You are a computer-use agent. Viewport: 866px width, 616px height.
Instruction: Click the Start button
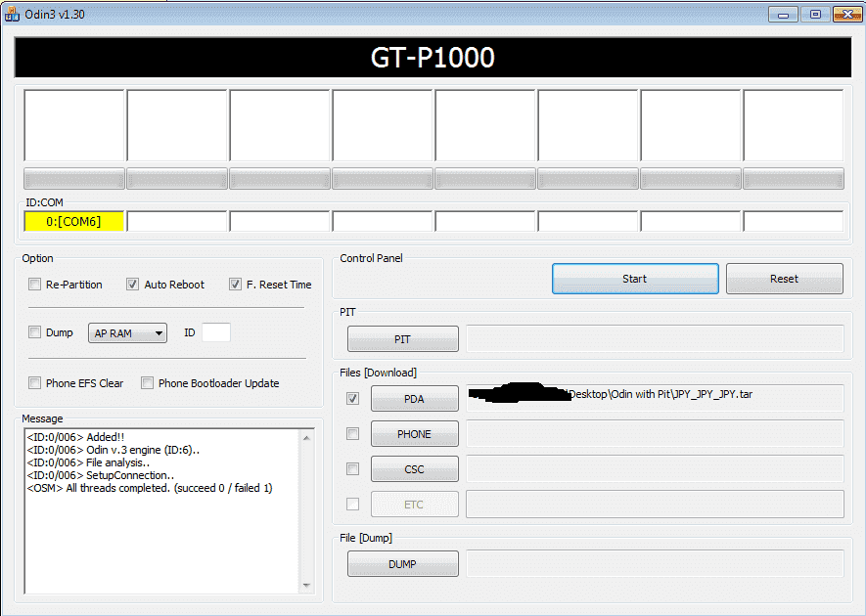click(x=635, y=279)
